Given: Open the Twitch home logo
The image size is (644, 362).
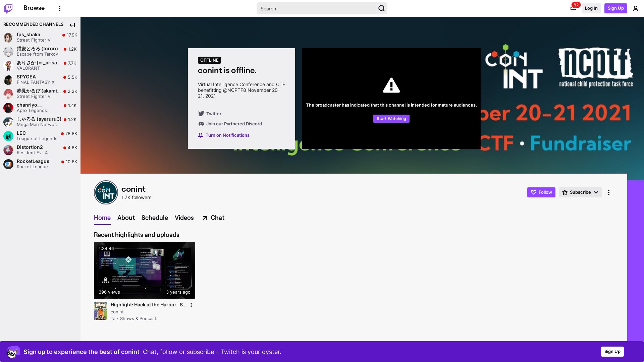Looking at the screenshot, I should 8,8.
